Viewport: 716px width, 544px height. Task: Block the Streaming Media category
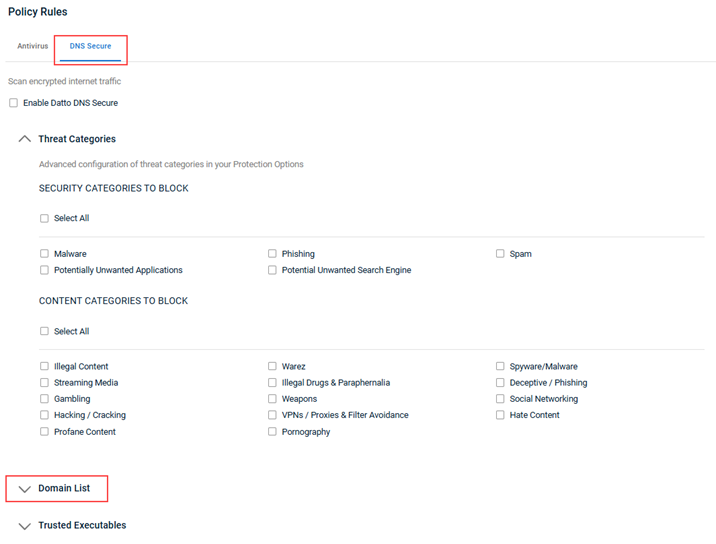point(44,382)
